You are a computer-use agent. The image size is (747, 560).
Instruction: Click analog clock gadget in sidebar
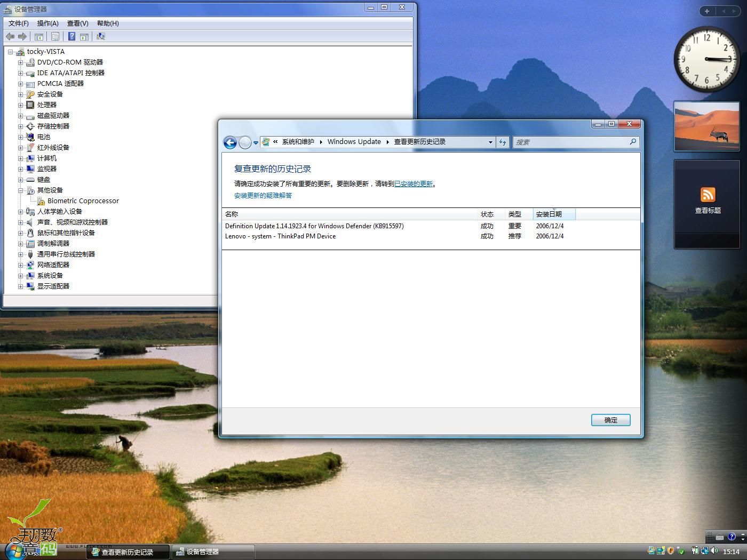coord(706,59)
